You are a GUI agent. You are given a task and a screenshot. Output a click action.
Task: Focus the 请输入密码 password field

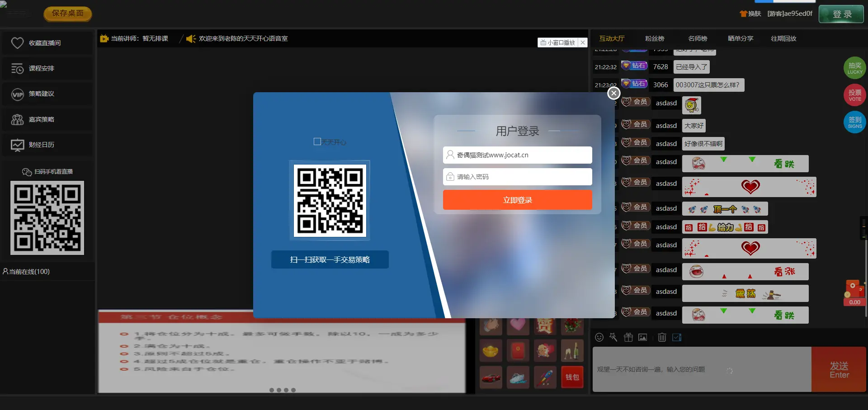click(x=518, y=177)
